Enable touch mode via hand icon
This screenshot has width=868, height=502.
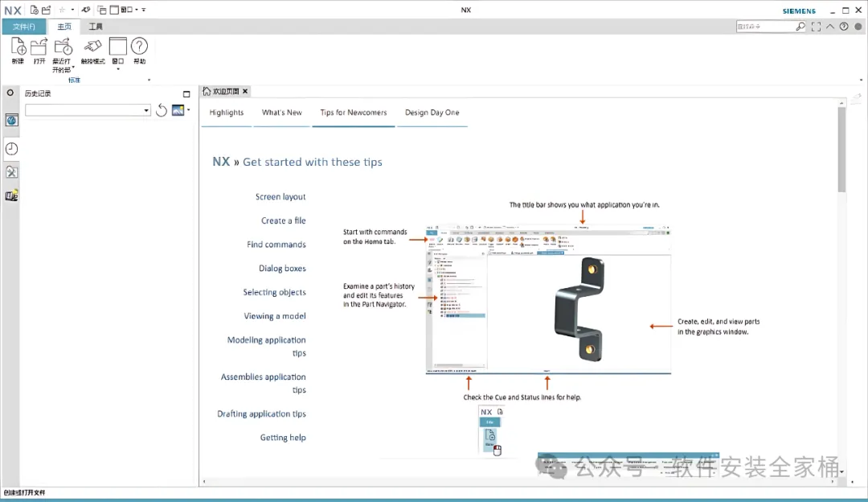92,47
